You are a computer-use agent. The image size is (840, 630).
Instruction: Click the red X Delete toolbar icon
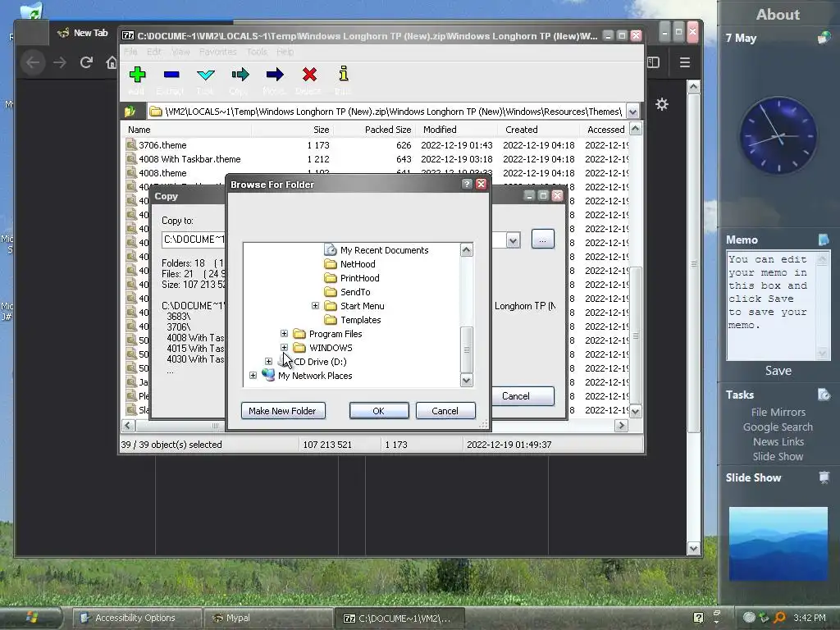[309, 75]
